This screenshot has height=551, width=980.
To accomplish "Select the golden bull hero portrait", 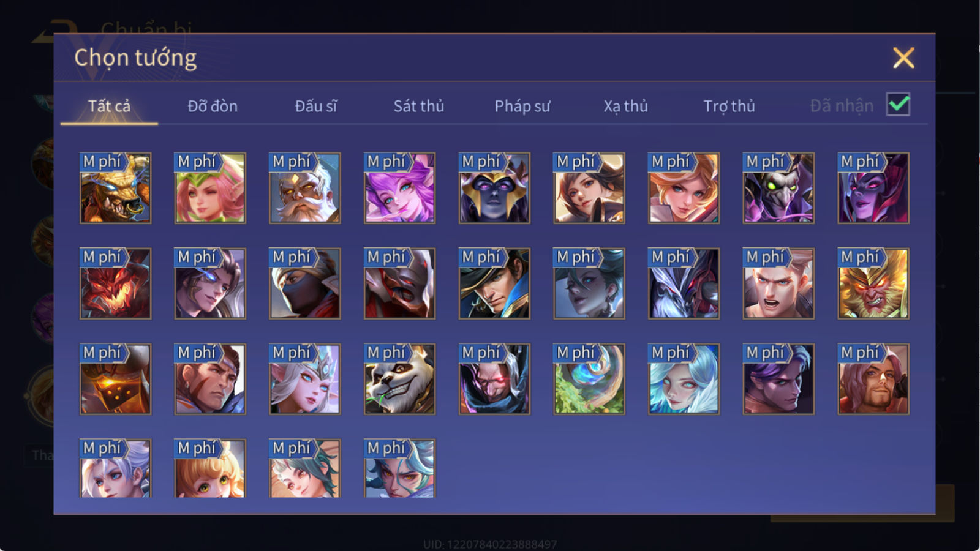I will pos(115,188).
